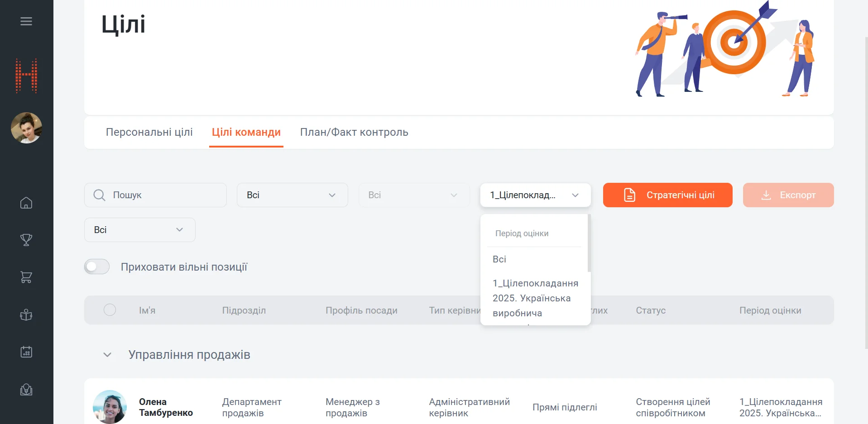Open the shopping cart icon
Screen dimensions: 868x424
(26, 277)
